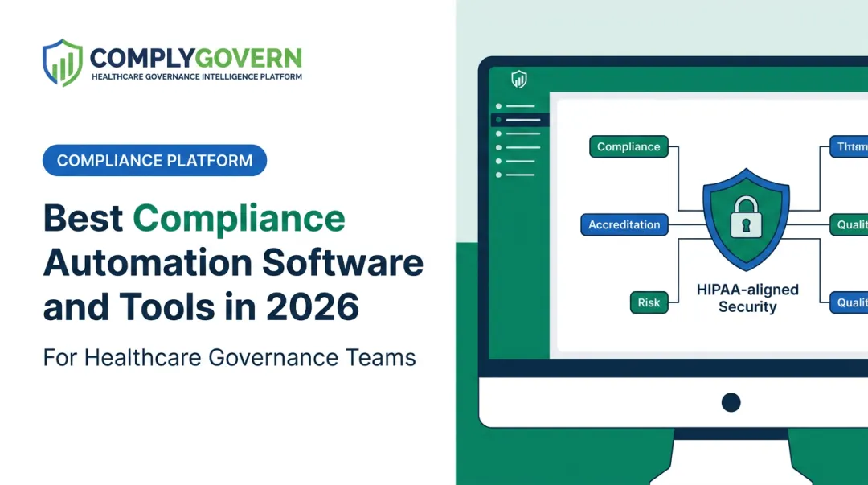Click the 'Best Compliance' headline line
Viewport: 868px width, 485px height.
coord(194,219)
